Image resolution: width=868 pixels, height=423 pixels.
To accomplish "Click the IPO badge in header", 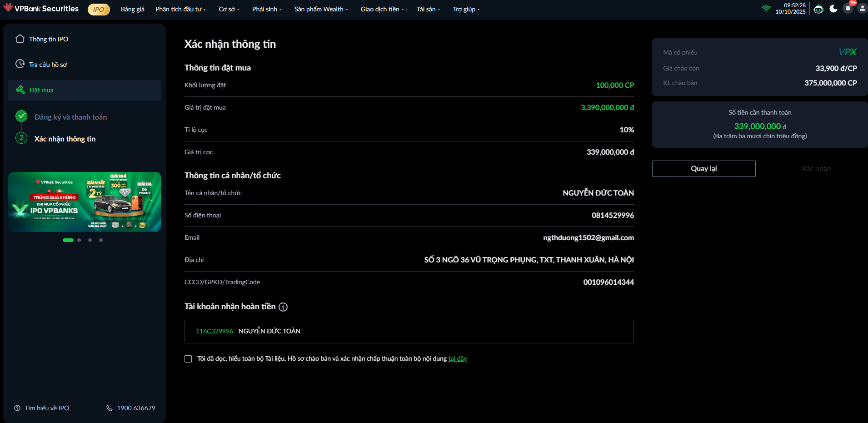I will pos(99,10).
